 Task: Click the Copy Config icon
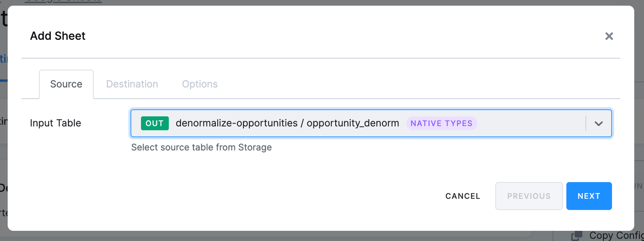(x=576, y=235)
